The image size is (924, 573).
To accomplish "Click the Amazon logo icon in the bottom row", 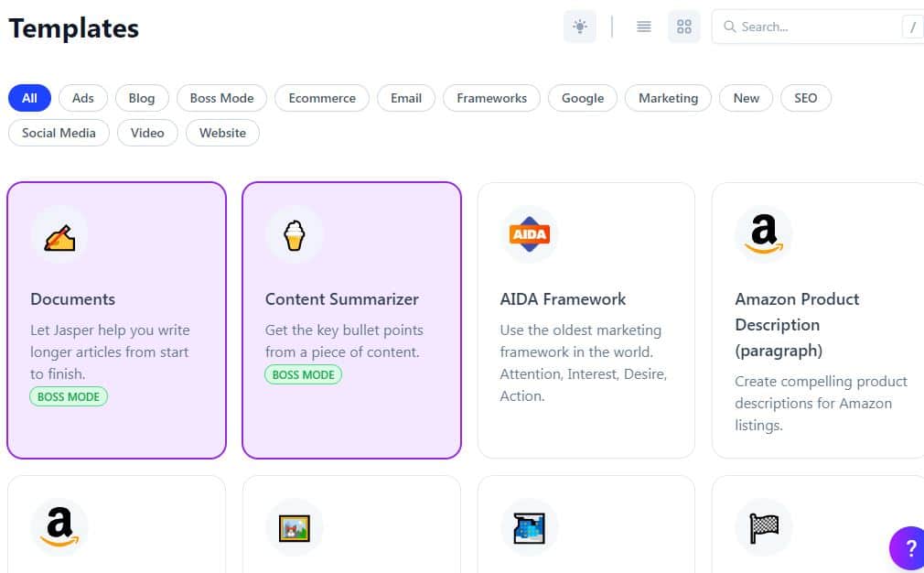I will click(59, 527).
